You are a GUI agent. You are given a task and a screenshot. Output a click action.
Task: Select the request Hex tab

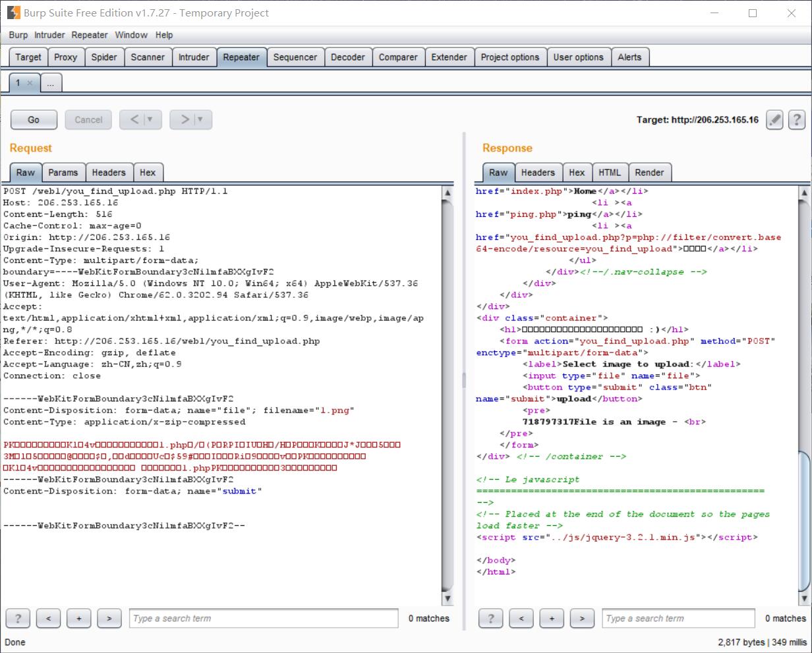coord(148,173)
